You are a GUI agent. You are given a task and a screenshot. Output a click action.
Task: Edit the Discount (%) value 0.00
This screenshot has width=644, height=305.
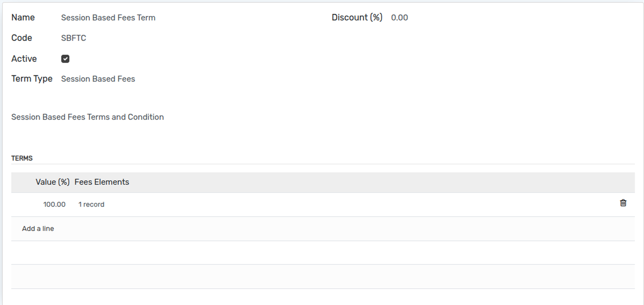399,18
